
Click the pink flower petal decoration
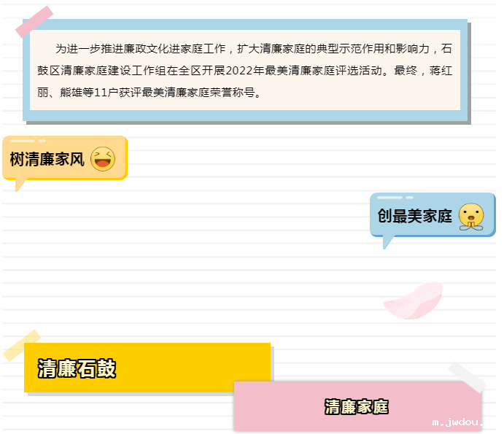tap(414, 301)
